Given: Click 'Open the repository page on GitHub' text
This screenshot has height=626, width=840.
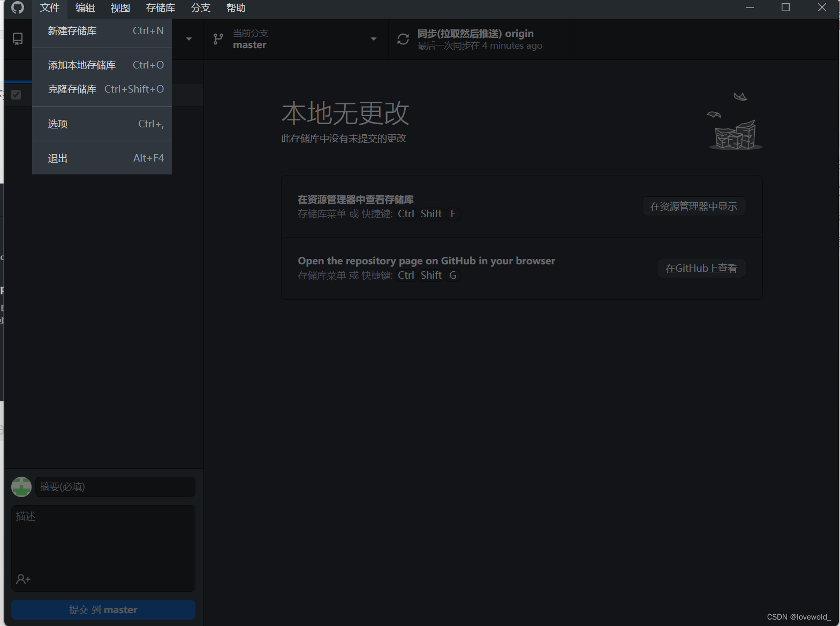Looking at the screenshot, I should click(426, 261).
